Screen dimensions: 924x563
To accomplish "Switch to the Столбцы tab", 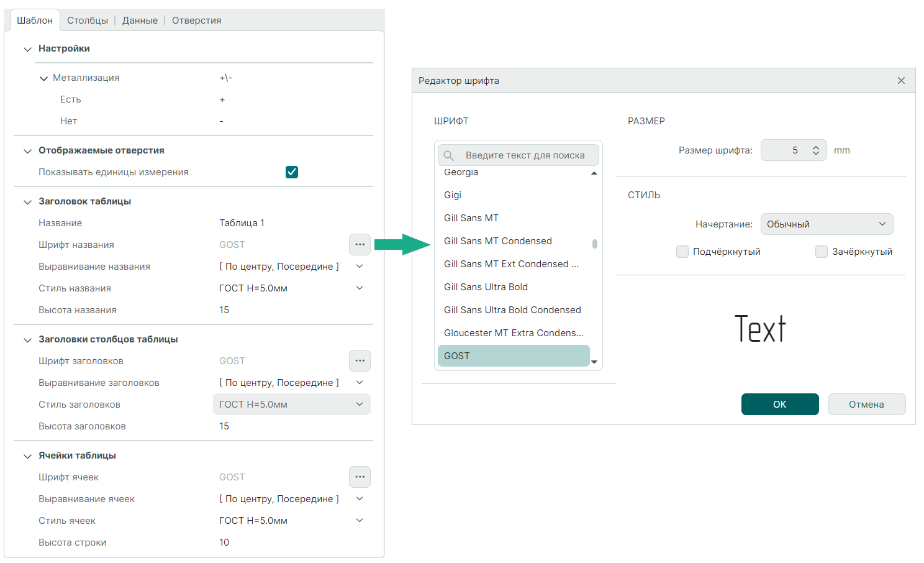I will (88, 21).
